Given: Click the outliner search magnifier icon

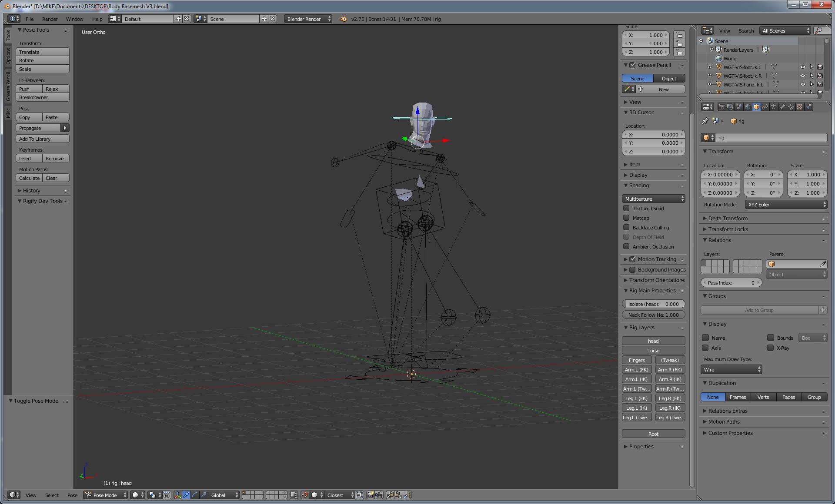Looking at the screenshot, I should 818,30.
